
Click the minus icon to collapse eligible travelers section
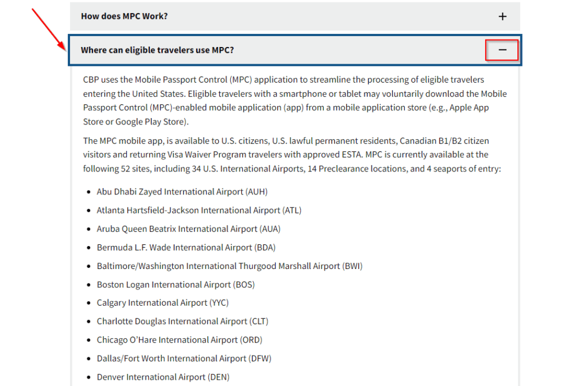coord(502,50)
